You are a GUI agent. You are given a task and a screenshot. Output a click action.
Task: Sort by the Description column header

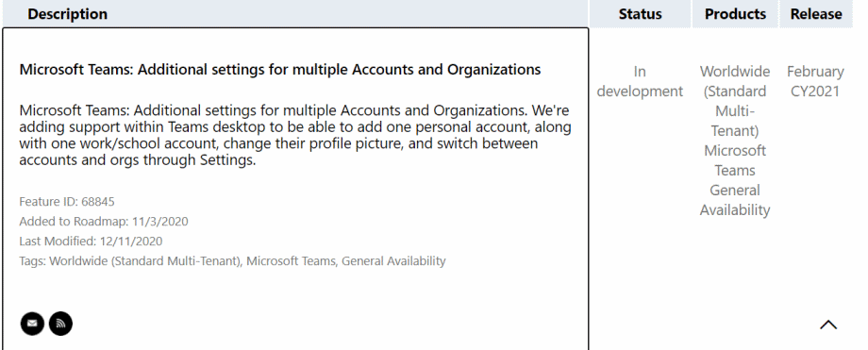click(68, 14)
